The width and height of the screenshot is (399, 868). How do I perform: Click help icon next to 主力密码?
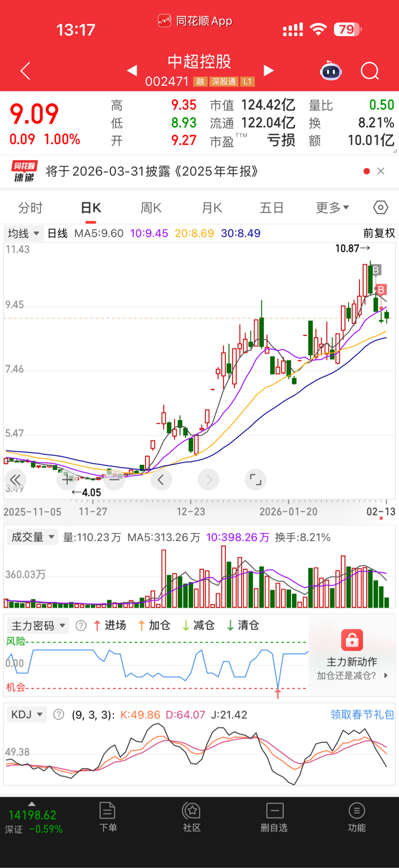[x=81, y=626]
